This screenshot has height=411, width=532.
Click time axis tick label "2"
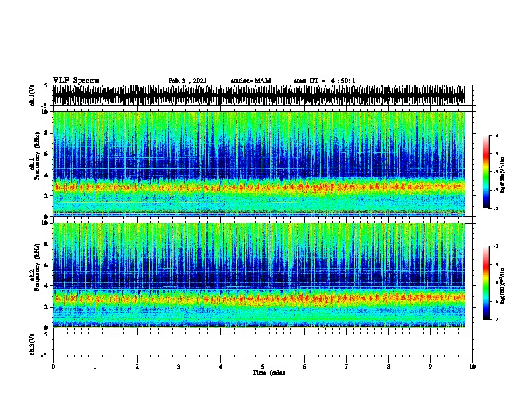click(137, 367)
